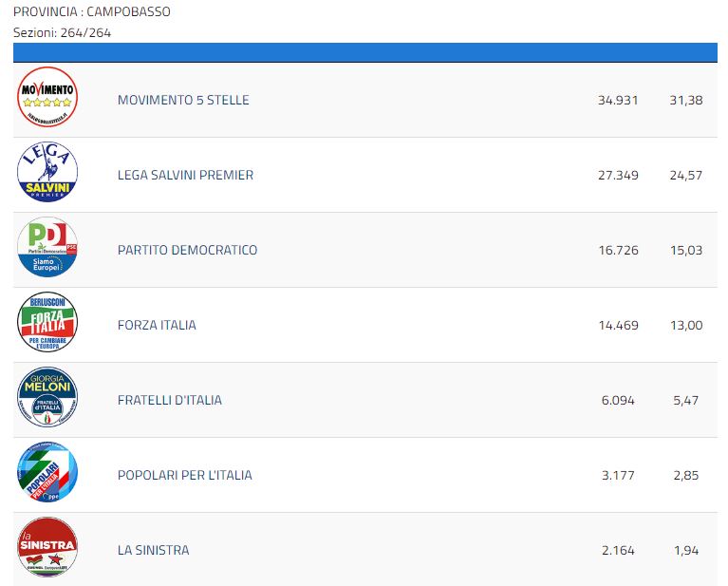Click the blue table header bar

[365, 52]
